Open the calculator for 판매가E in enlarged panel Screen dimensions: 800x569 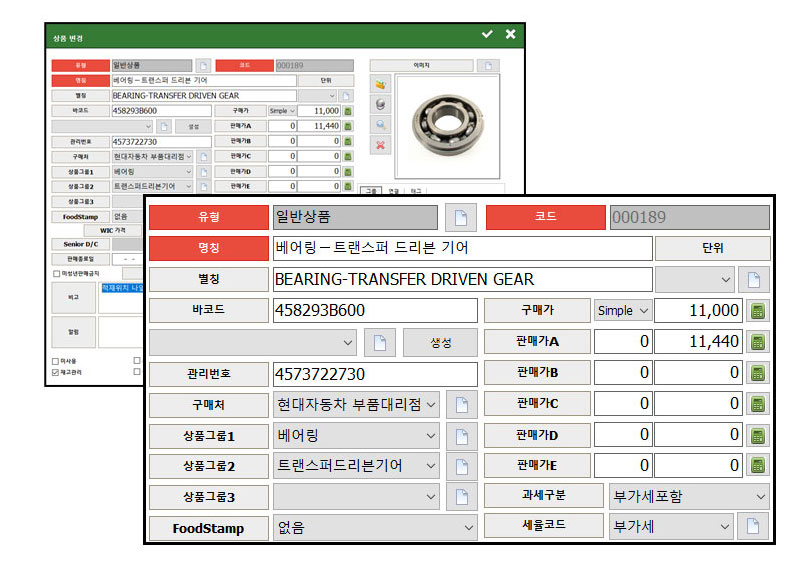pos(758,465)
